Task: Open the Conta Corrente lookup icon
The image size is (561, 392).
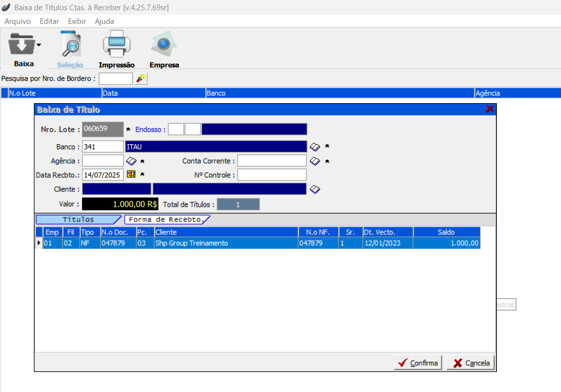Action: point(315,161)
